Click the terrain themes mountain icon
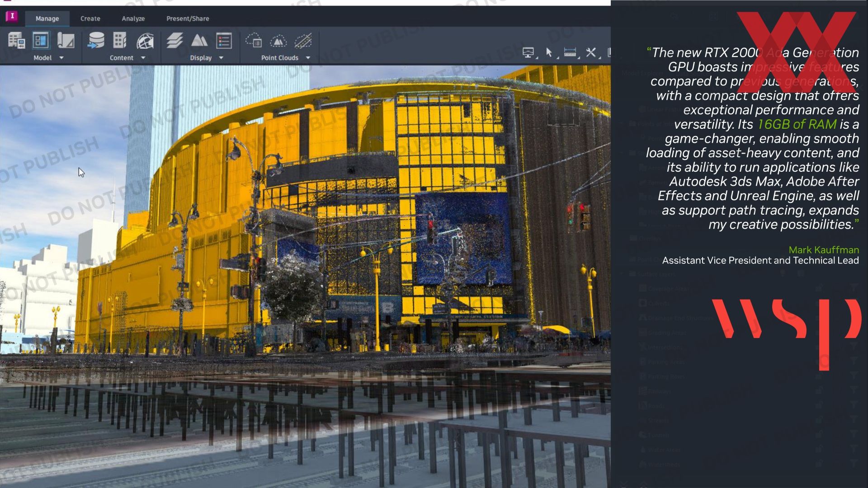This screenshot has width=868, height=488. (199, 41)
